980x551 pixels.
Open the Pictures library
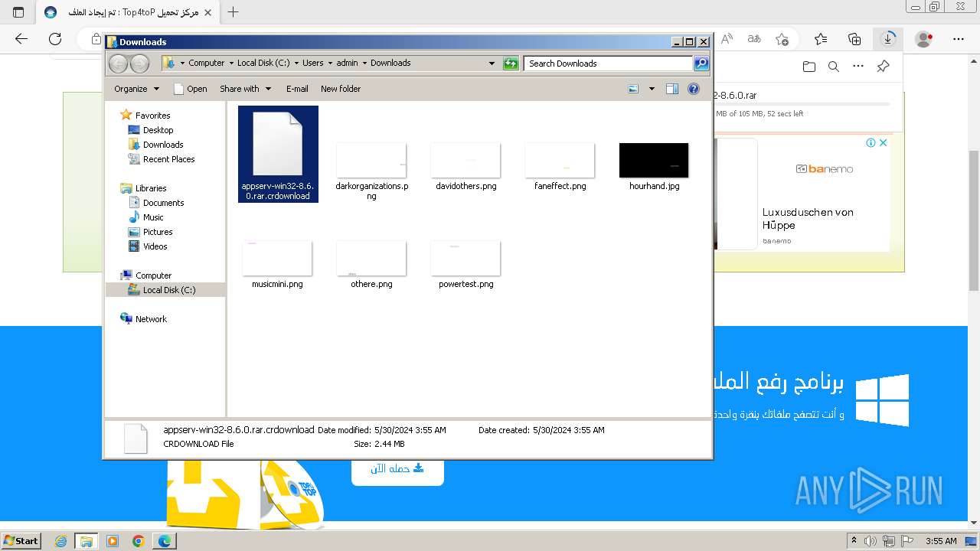coord(158,232)
